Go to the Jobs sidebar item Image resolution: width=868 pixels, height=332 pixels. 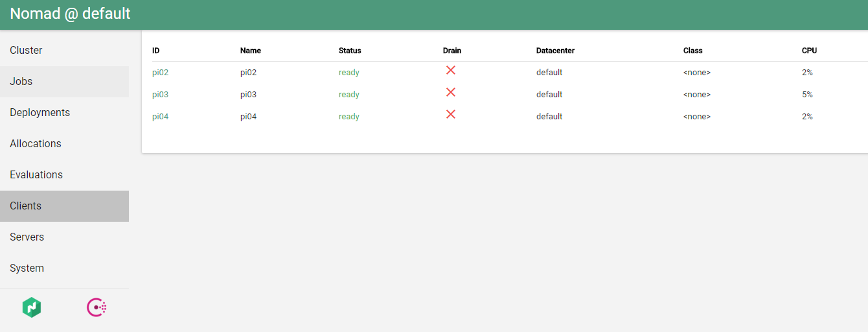pyautogui.click(x=64, y=82)
